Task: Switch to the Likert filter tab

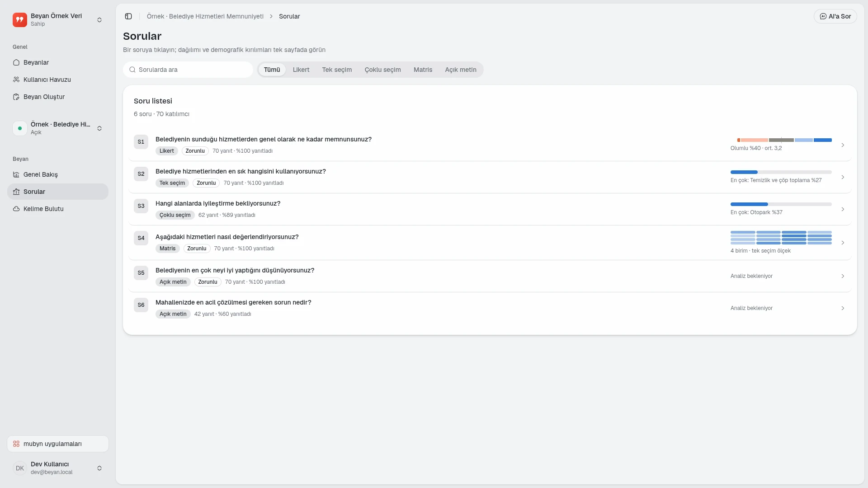Action: 301,70
